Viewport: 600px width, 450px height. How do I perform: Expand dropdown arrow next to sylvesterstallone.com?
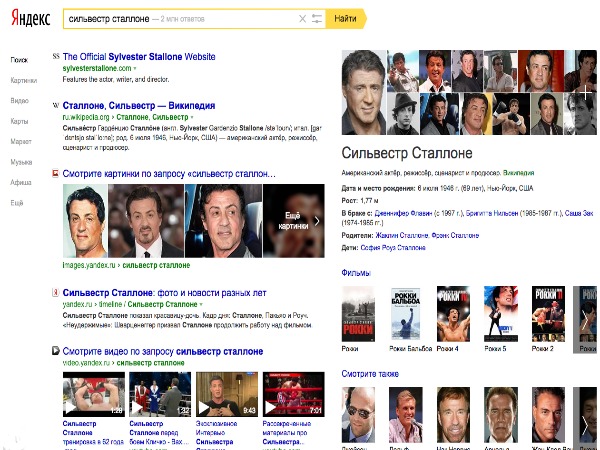coord(135,68)
